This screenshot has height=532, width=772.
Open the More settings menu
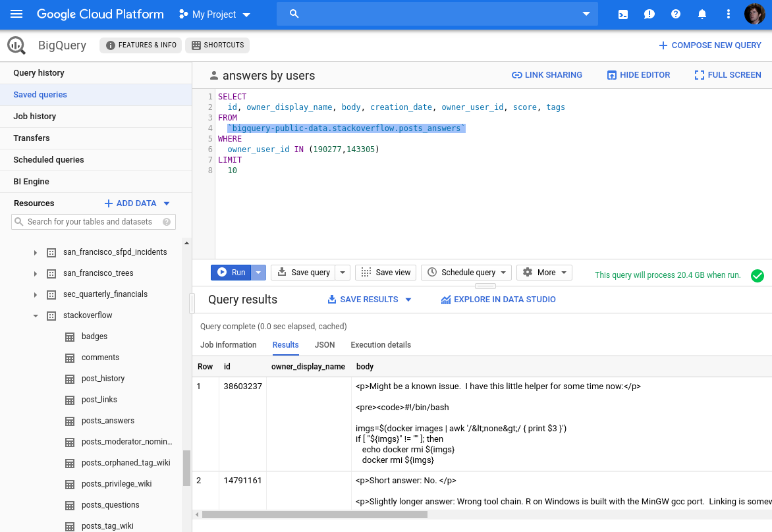pos(544,272)
